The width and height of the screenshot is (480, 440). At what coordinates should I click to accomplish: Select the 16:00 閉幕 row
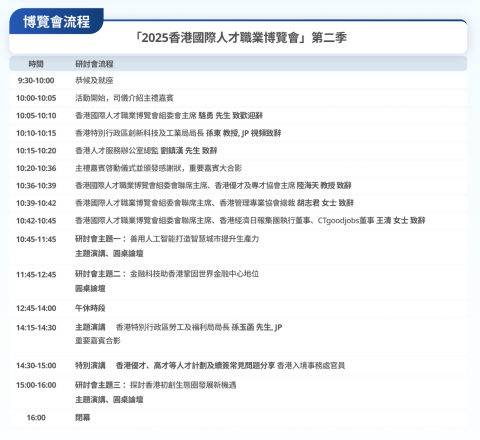tap(238, 418)
